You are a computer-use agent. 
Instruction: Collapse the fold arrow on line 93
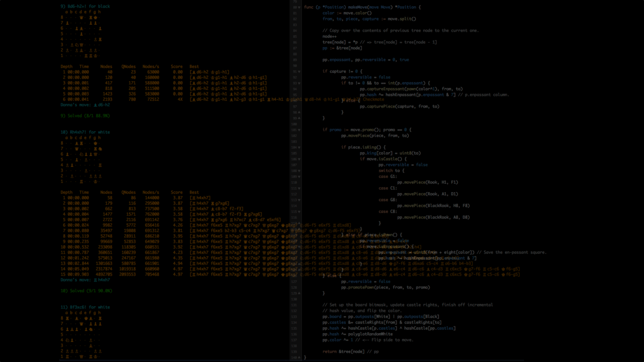[x=299, y=83]
